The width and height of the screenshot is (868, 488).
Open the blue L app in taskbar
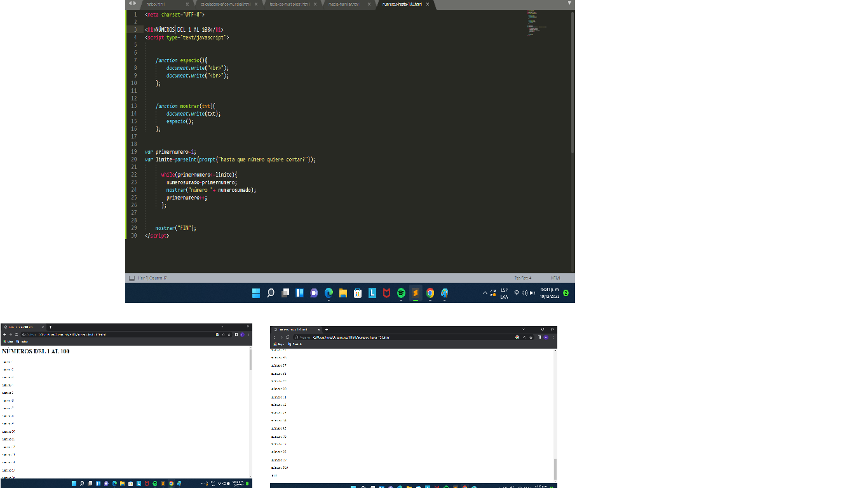372,293
